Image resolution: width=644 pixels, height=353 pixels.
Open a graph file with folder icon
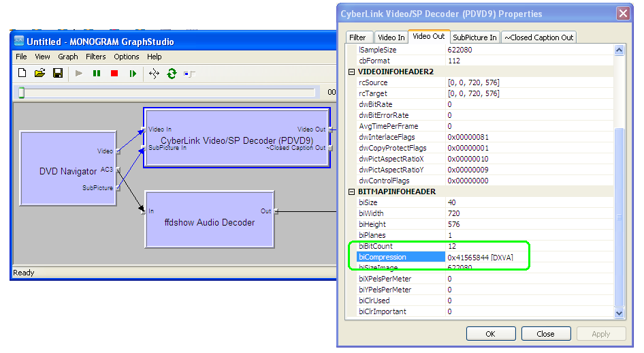point(40,73)
